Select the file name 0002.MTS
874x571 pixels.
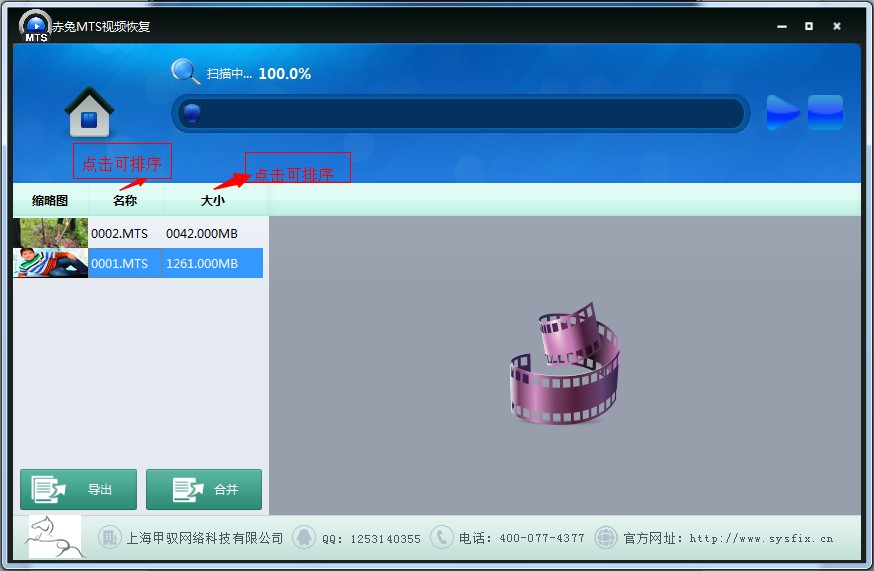(119, 234)
